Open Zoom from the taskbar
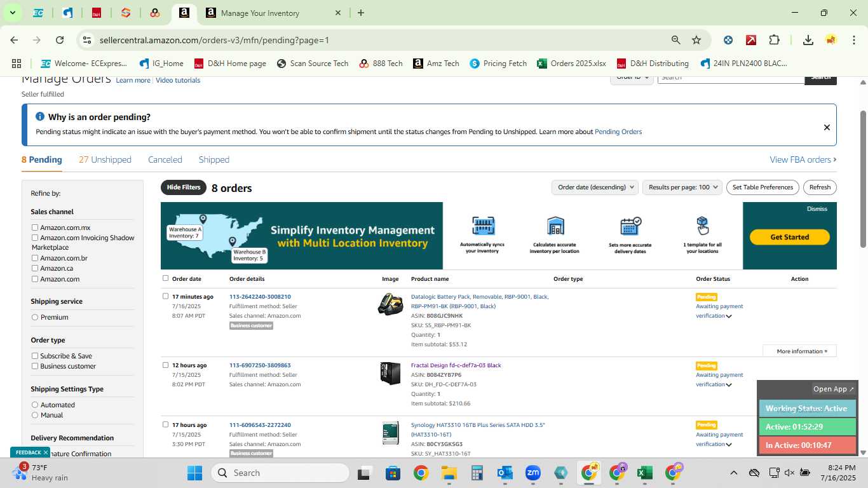 [532, 473]
